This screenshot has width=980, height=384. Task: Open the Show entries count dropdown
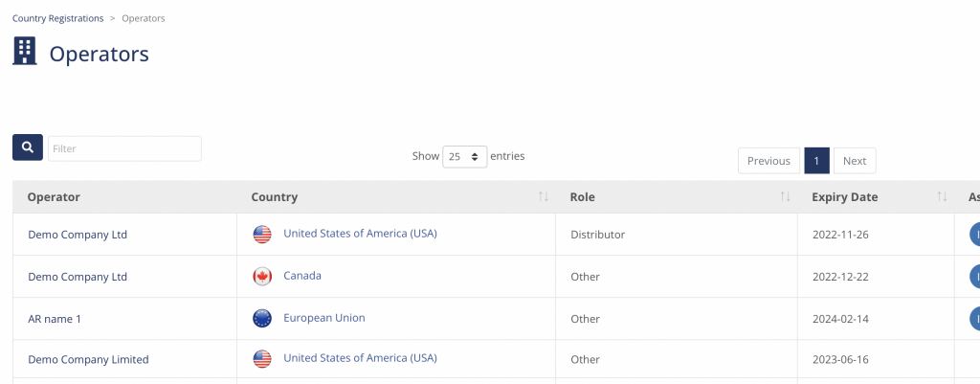(464, 157)
